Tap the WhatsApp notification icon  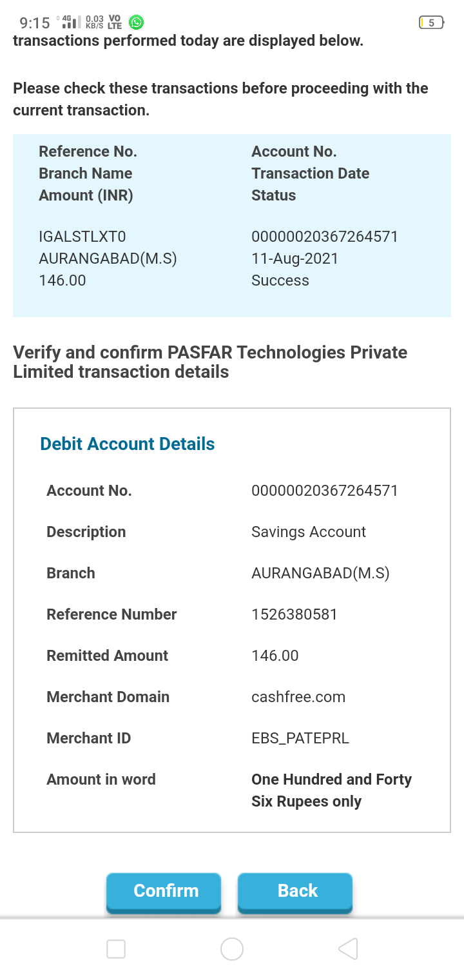click(x=137, y=23)
